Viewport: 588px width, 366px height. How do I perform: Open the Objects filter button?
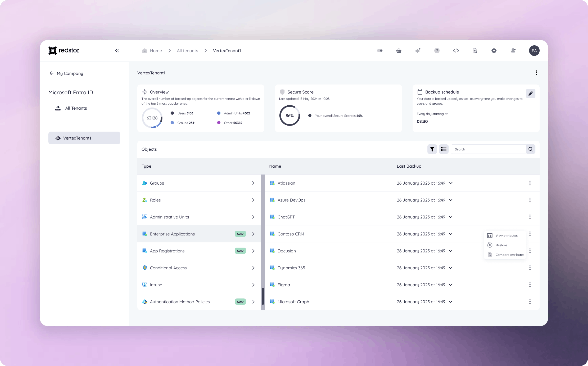click(x=432, y=149)
